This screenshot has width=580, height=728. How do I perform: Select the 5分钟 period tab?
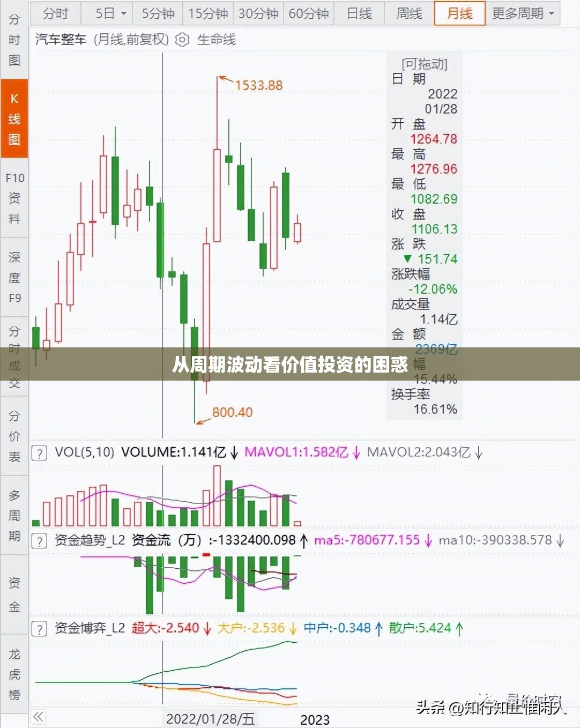[x=158, y=13]
